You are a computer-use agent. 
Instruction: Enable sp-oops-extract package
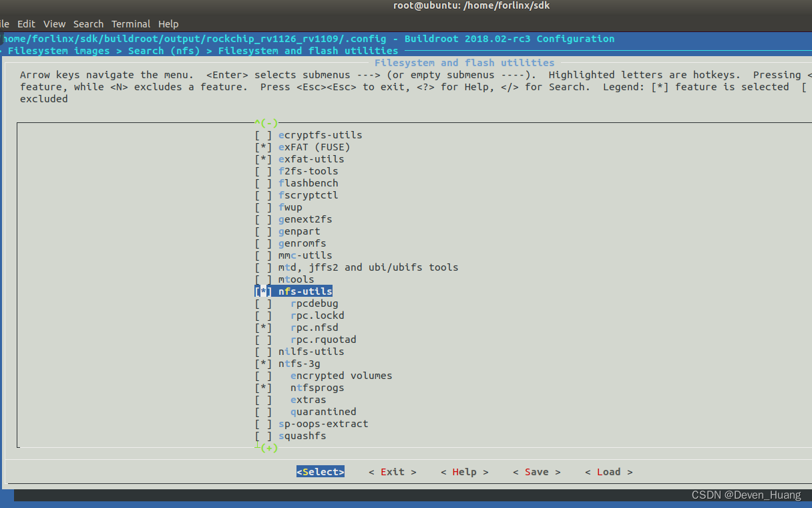click(x=263, y=424)
